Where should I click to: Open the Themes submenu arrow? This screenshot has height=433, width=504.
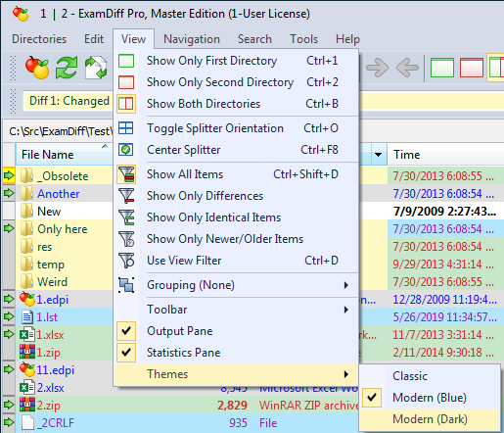pyautogui.click(x=346, y=374)
